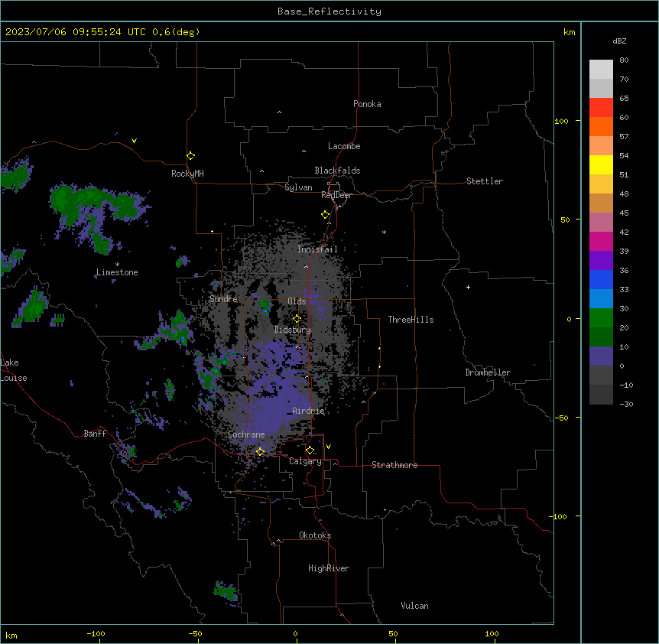Select the light gray 80-70 dBZ swatch
Screen dimensions: 659x644
601,70
